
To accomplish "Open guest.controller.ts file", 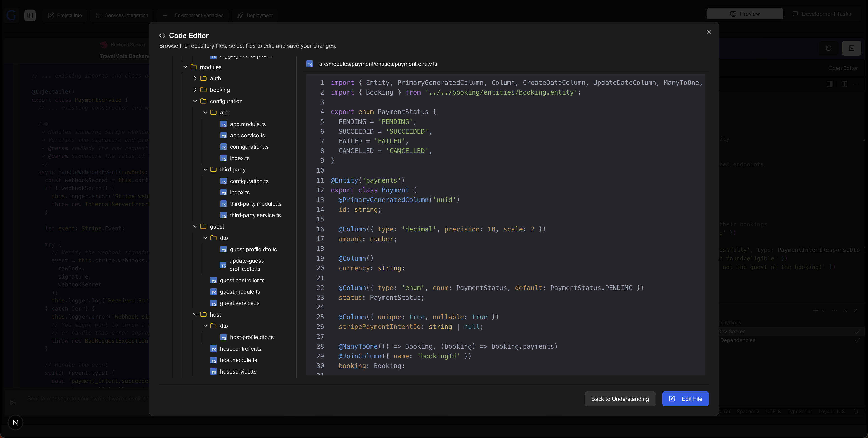I will click(x=242, y=280).
